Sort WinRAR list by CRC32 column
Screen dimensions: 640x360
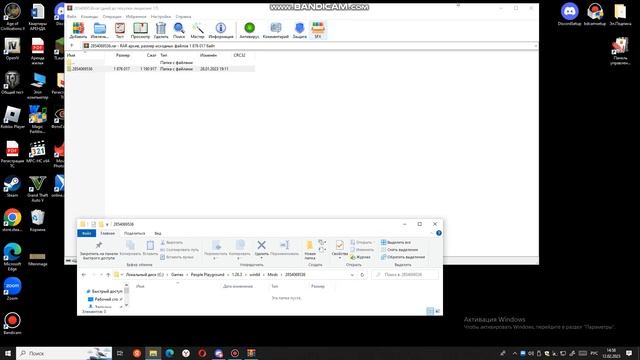(x=239, y=55)
